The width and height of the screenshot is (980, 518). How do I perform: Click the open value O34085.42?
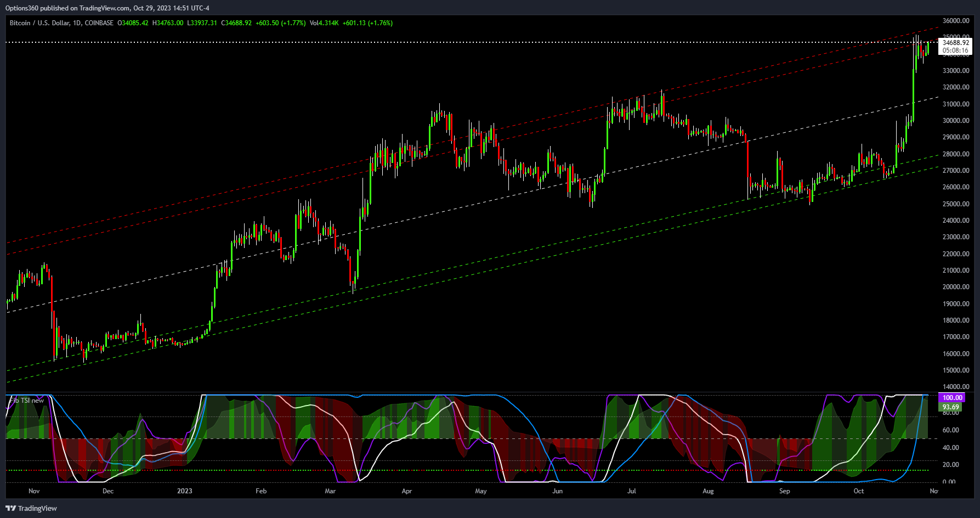[x=133, y=23]
